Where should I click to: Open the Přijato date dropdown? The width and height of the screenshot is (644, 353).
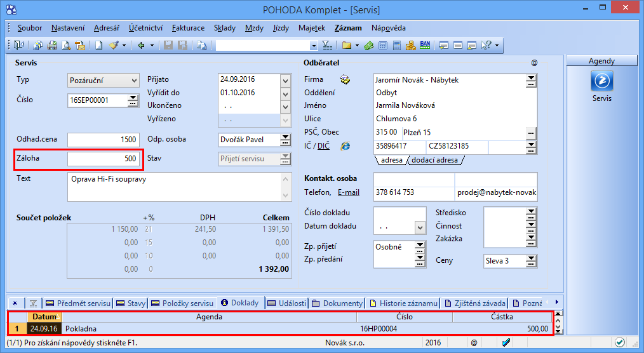coord(285,81)
